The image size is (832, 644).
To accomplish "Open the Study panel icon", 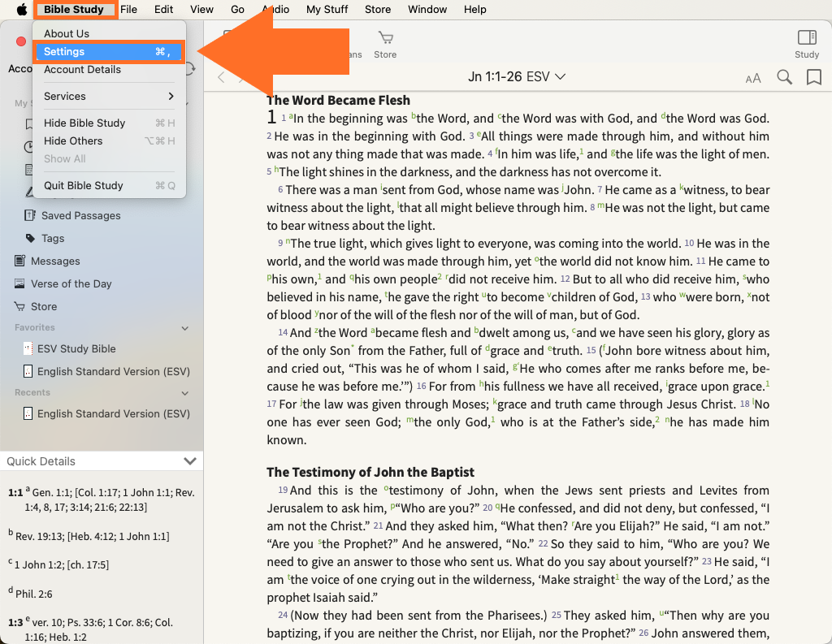I will tap(806, 43).
